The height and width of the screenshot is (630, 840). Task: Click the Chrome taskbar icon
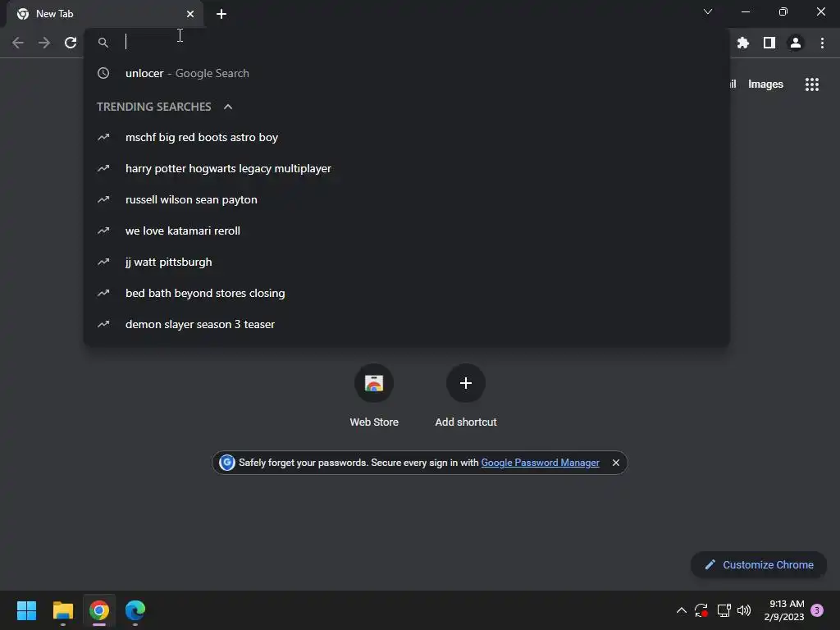coord(99,610)
